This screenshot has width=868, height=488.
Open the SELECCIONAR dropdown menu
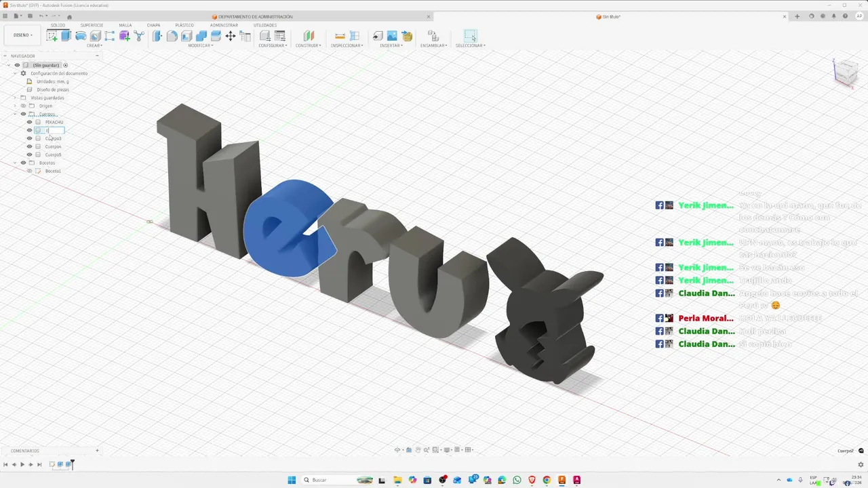point(471,45)
